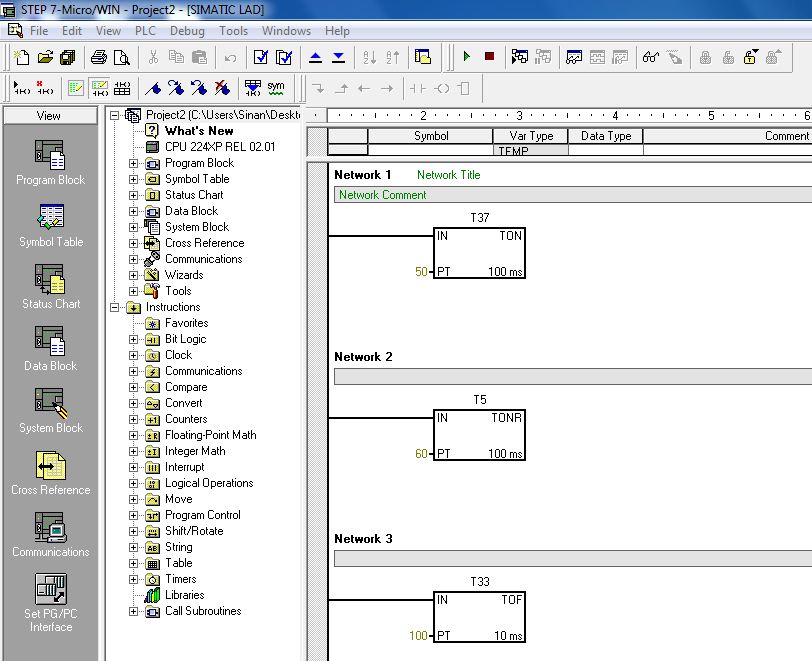Screen dimensions: 812x661
Task: Open the File menu
Action: (39, 31)
